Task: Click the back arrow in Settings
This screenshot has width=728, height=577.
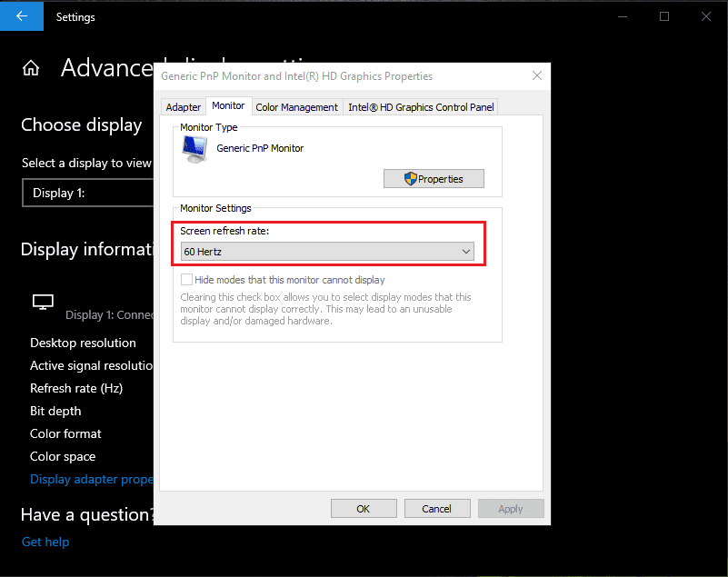Action: click(x=20, y=16)
